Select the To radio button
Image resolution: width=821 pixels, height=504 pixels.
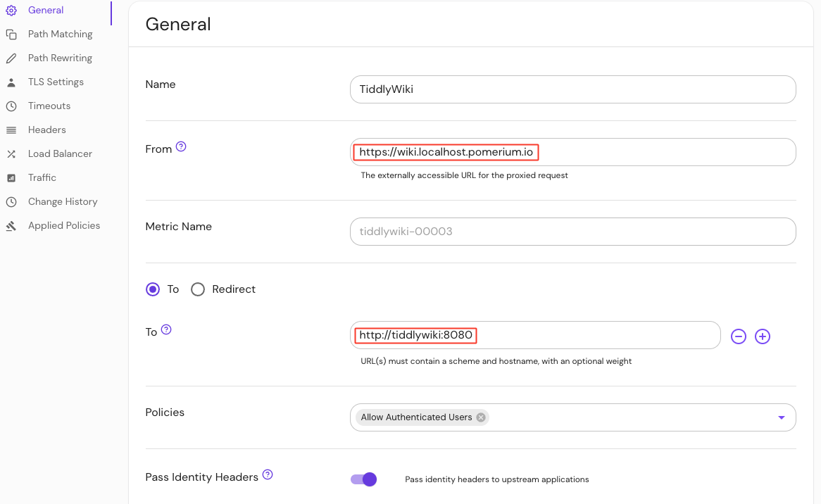[153, 289]
